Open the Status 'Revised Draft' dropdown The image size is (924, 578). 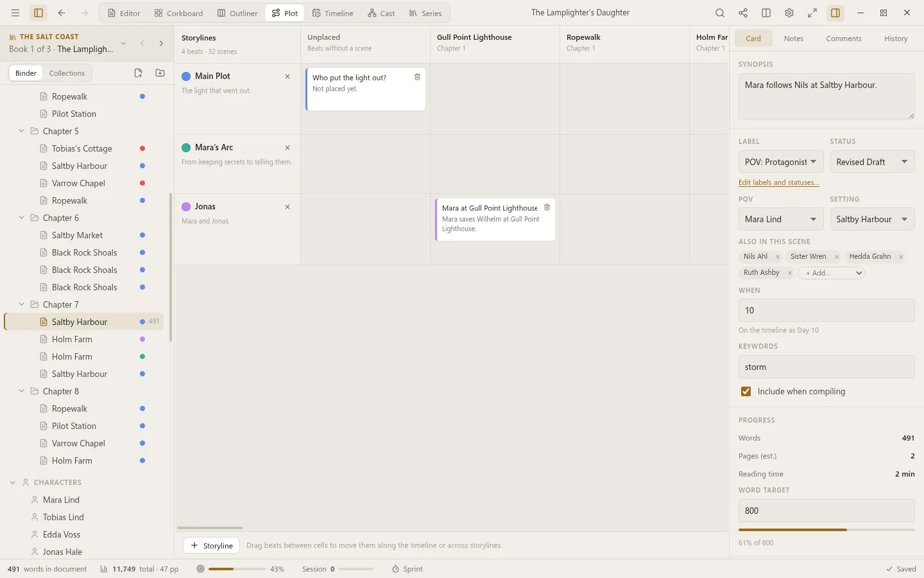coord(872,162)
